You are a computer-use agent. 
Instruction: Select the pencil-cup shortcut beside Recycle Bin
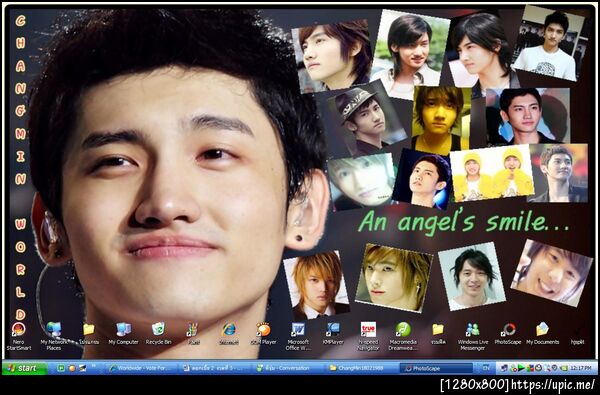192,334
